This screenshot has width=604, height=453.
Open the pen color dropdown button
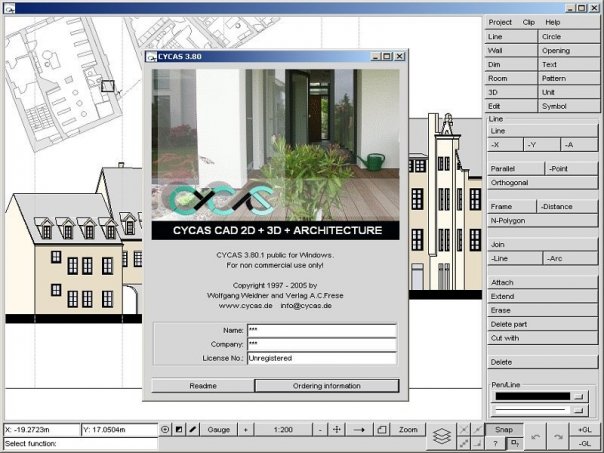click(x=579, y=396)
